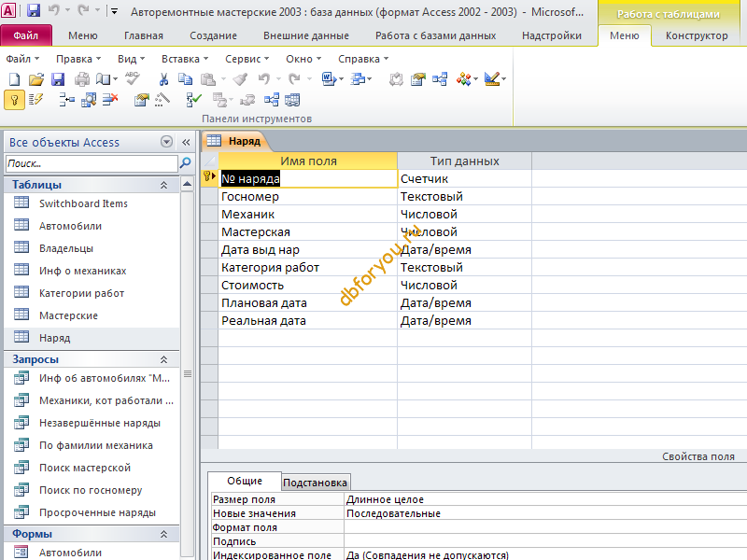Open the Правка dropdown menu
The image size is (747, 560).
78,59
